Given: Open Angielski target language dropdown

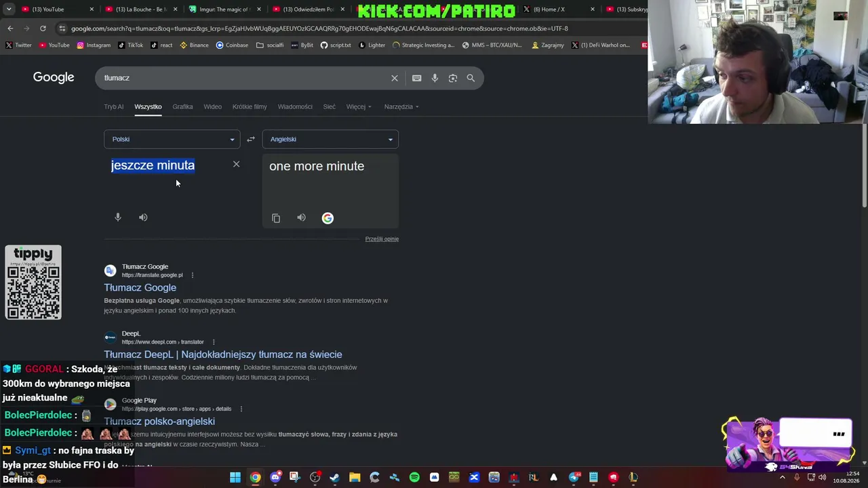Looking at the screenshot, I should [x=330, y=139].
